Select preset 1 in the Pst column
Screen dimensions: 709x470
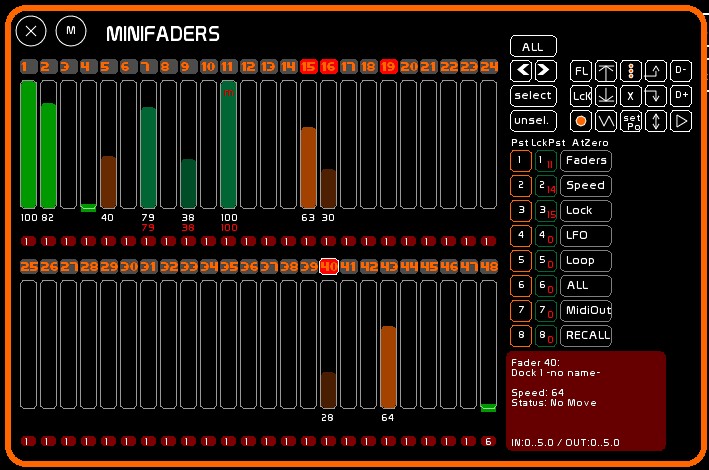click(521, 161)
